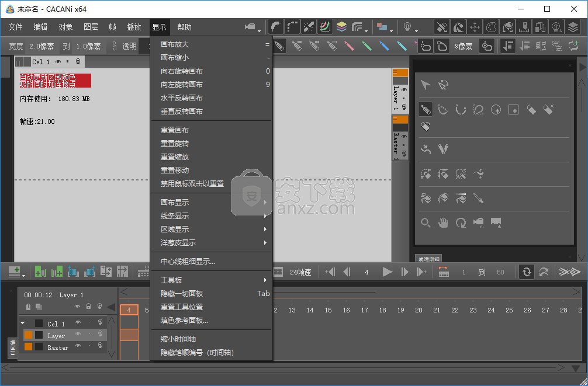Toggle visibility eye of Raster row

78,346
